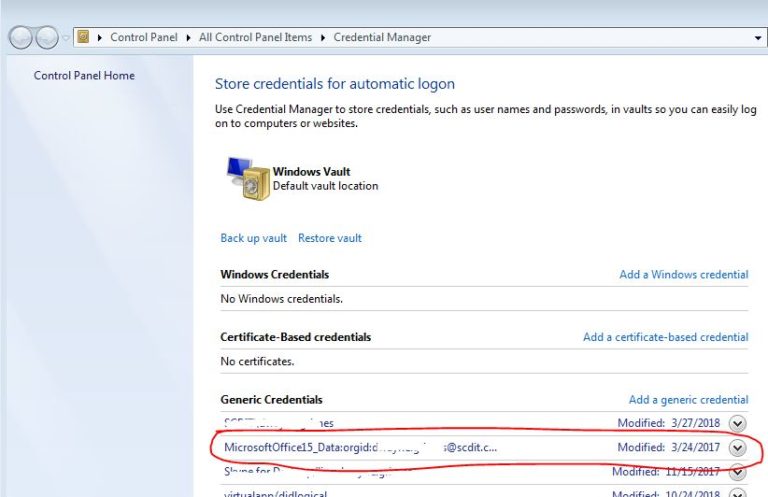
Task: Click the Restore vault link
Action: (330, 238)
